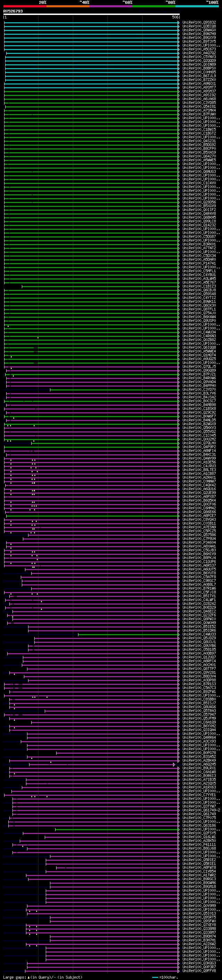Viewport: 222px width, 980px height.
Task: Select the UniRef100_Q28D56 label
Action: (199, 202)
